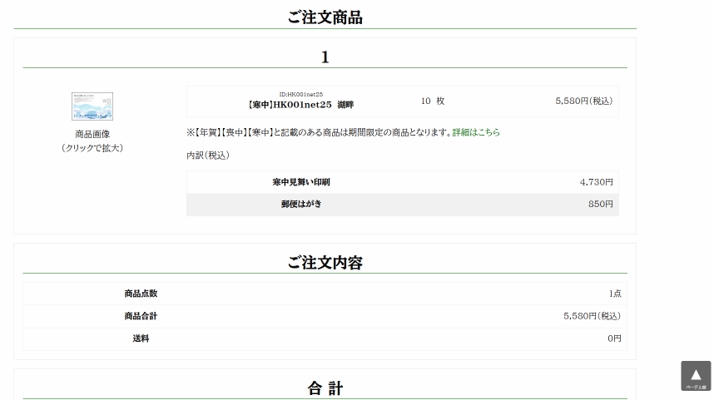Click the 送料 label
The height and width of the screenshot is (400, 714).
(141, 338)
